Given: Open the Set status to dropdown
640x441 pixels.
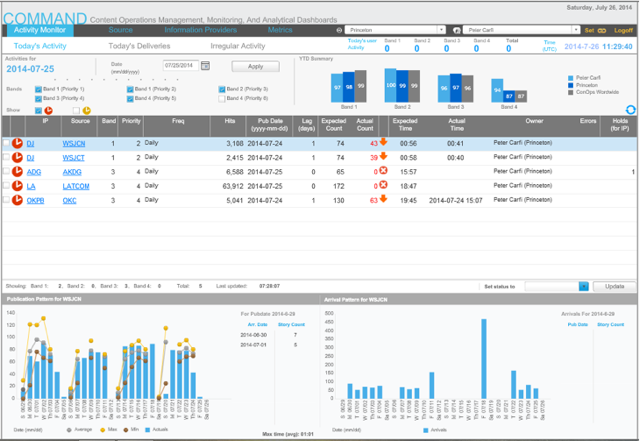Looking at the screenshot, I should click(556, 286).
